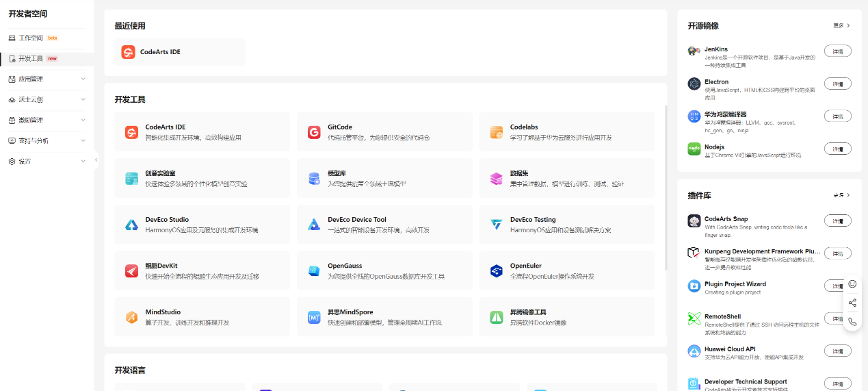Click 详情 button for Nodejs
868x391 pixels.
point(838,149)
